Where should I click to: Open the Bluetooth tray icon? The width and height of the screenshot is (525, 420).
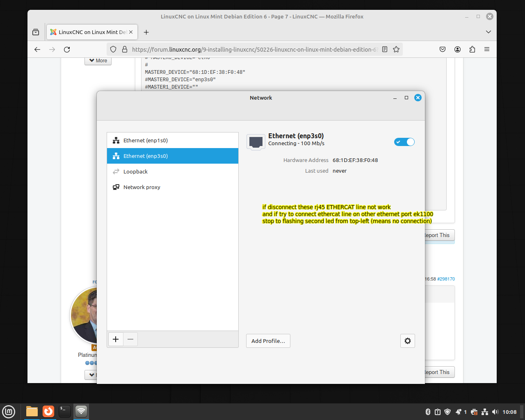coord(428,412)
